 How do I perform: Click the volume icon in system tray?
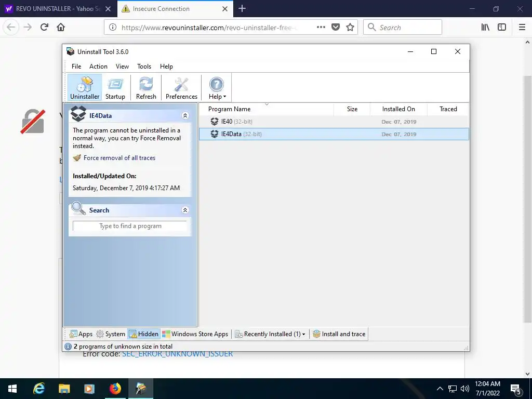coord(465,389)
